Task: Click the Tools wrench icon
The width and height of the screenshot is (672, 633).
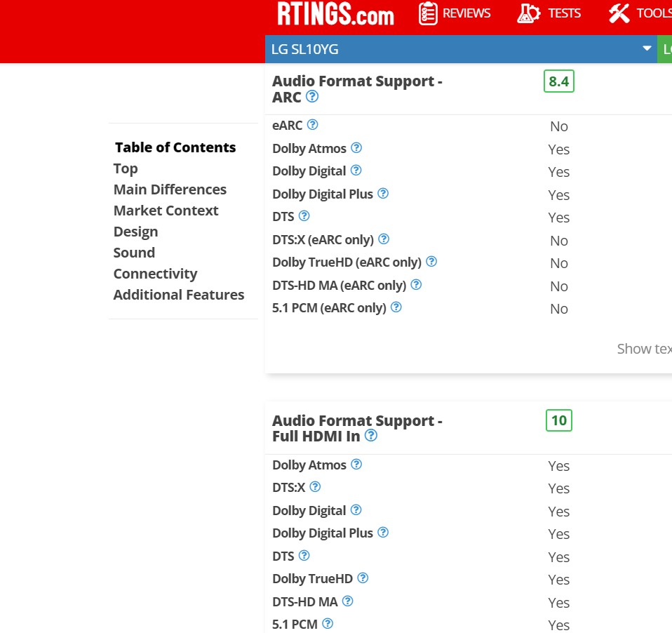Action: click(619, 13)
